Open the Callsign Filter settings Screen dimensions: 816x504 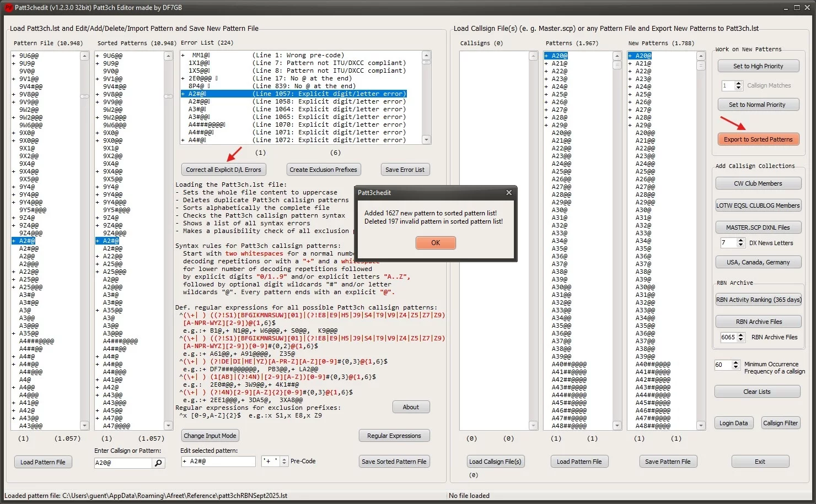pos(780,423)
